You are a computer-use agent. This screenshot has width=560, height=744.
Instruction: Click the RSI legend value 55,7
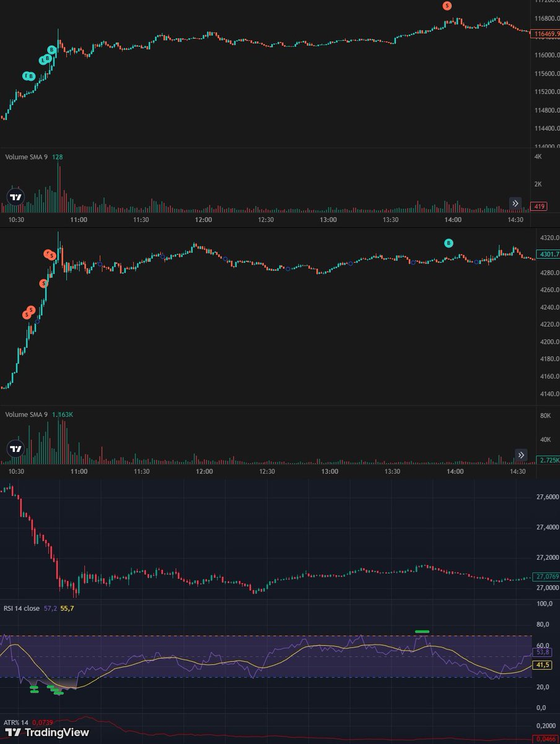67,608
